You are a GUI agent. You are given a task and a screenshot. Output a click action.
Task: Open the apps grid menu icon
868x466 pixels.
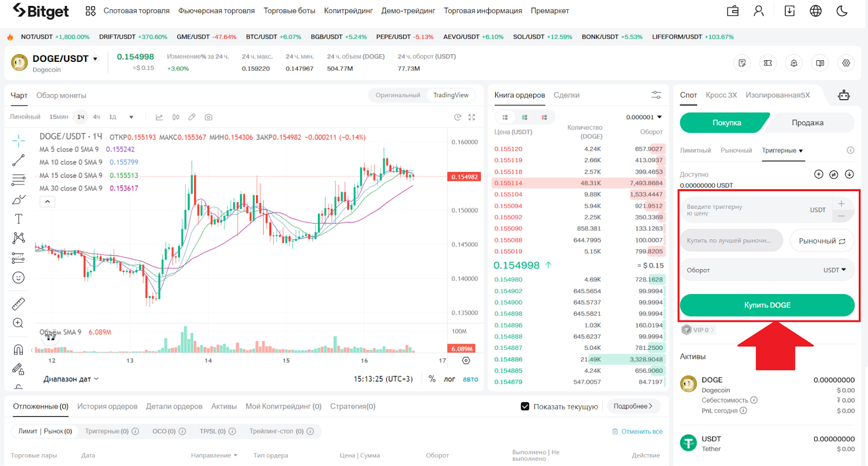point(91,11)
